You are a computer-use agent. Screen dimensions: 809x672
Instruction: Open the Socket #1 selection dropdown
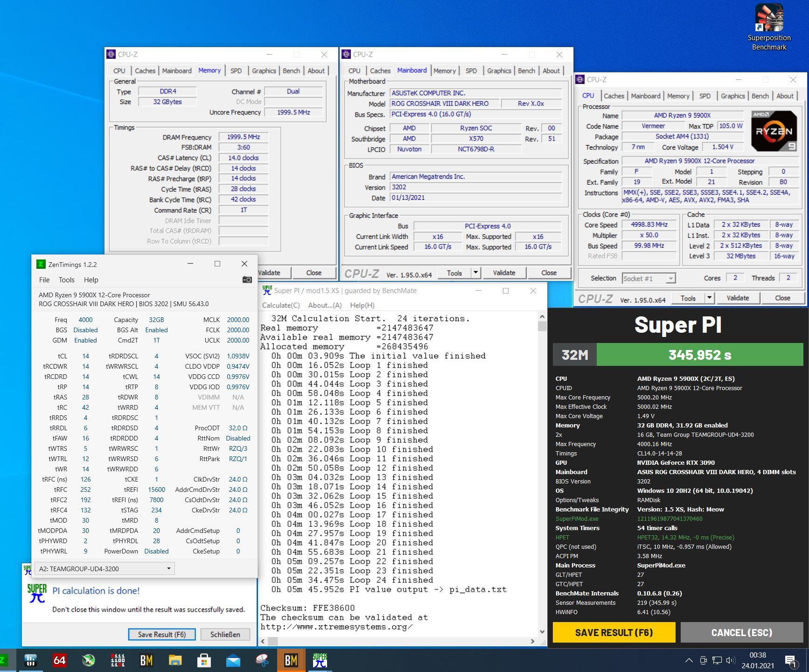(649, 279)
